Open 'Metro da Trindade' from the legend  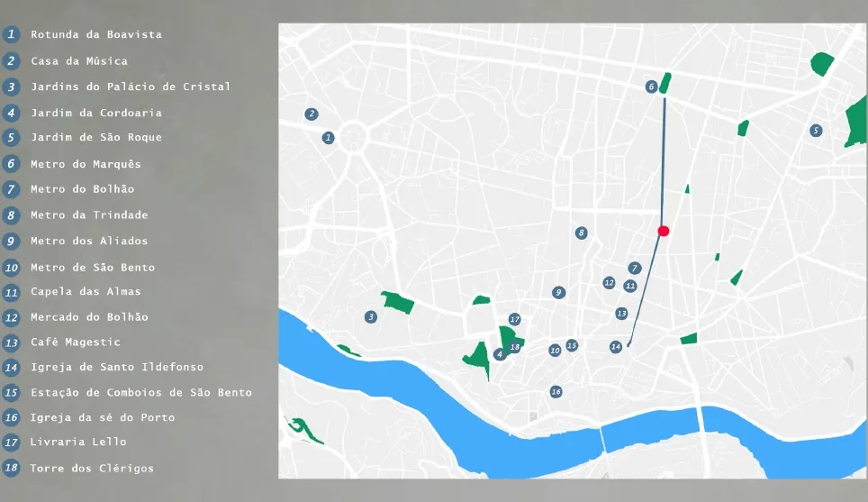(x=89, y=215)
